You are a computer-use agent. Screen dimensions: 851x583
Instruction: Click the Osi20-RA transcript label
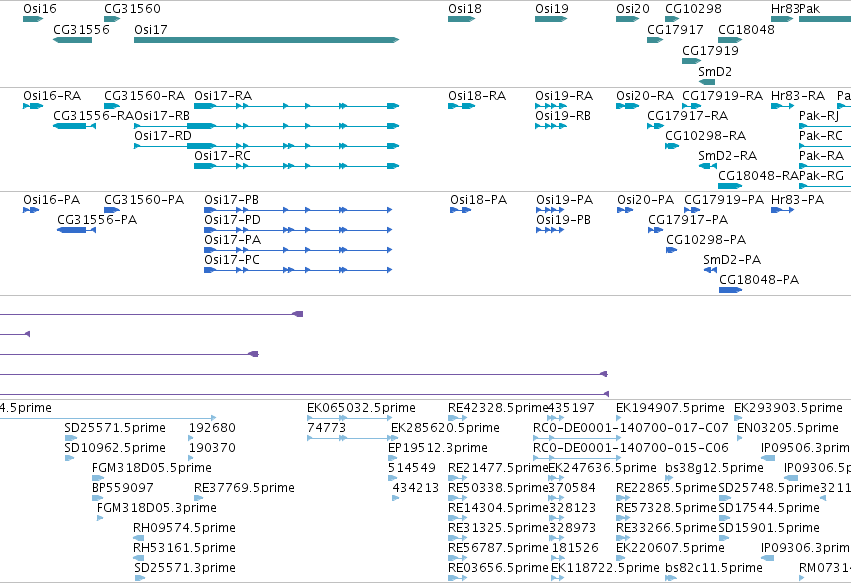pos(645,96)
